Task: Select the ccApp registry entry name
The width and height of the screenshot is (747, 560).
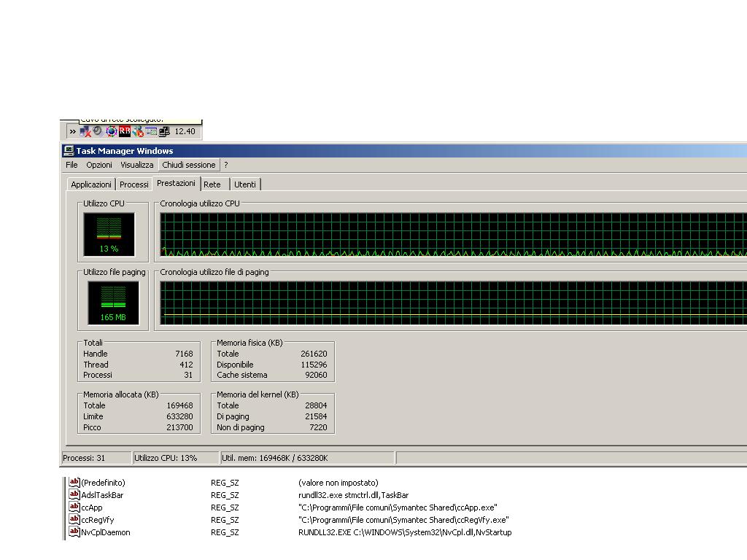Action: pos(91,507)
